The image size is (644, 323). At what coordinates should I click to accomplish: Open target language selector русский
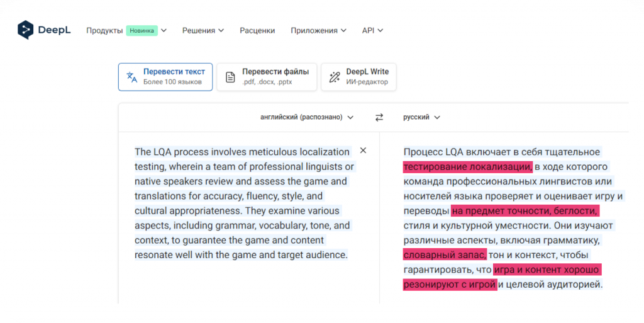coord(421,117)
